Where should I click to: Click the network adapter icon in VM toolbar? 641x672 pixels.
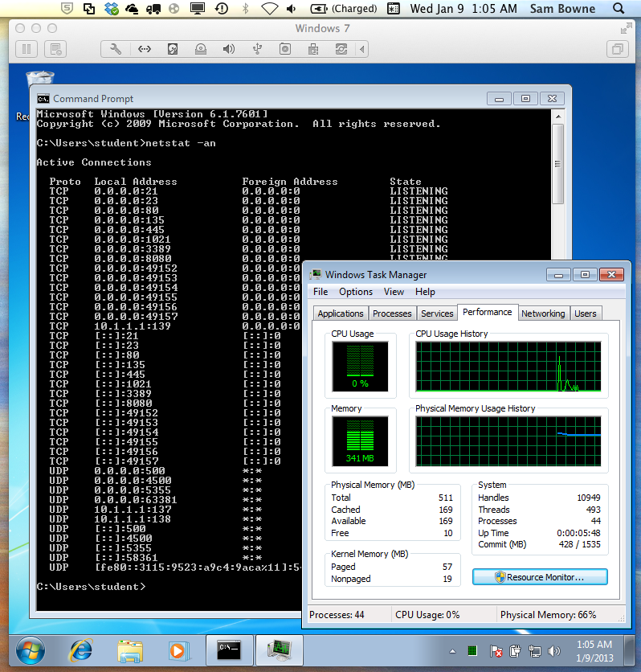145,49
